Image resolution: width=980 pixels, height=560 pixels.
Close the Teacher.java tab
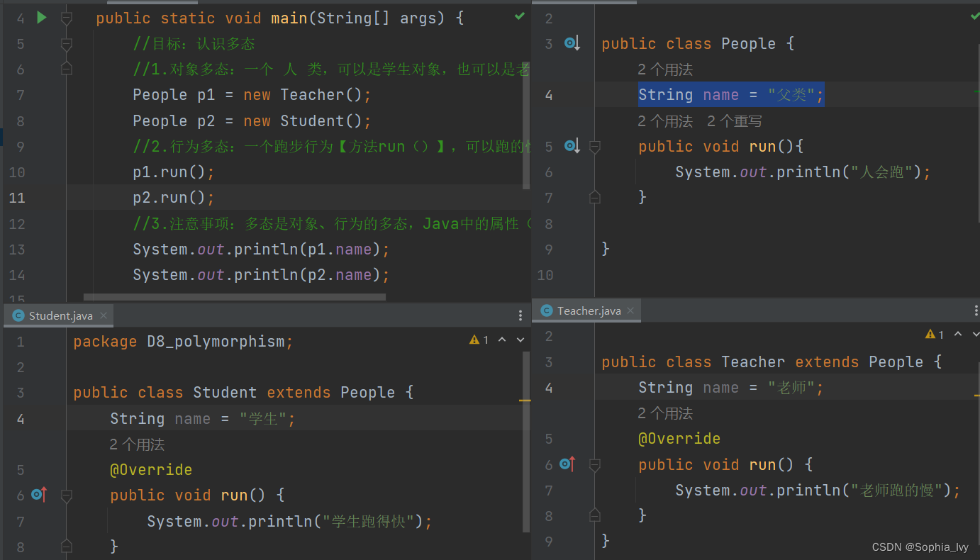click(631, 310)
